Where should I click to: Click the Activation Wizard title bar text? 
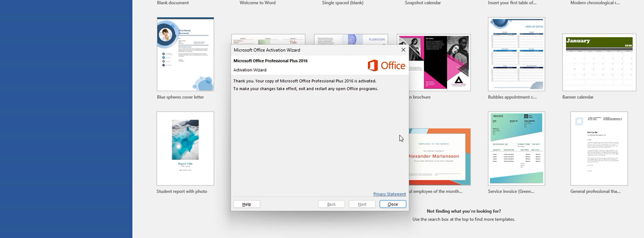tap(267, 50)
